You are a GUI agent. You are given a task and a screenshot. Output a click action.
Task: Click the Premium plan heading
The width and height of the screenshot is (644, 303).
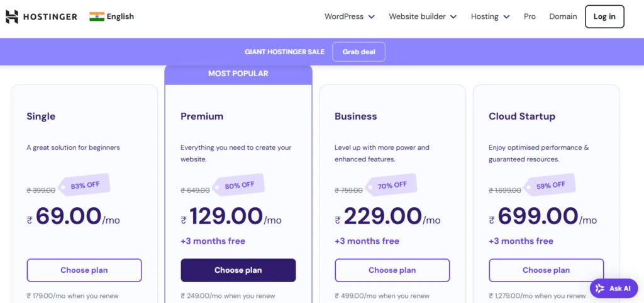click(x=202, y=117)
